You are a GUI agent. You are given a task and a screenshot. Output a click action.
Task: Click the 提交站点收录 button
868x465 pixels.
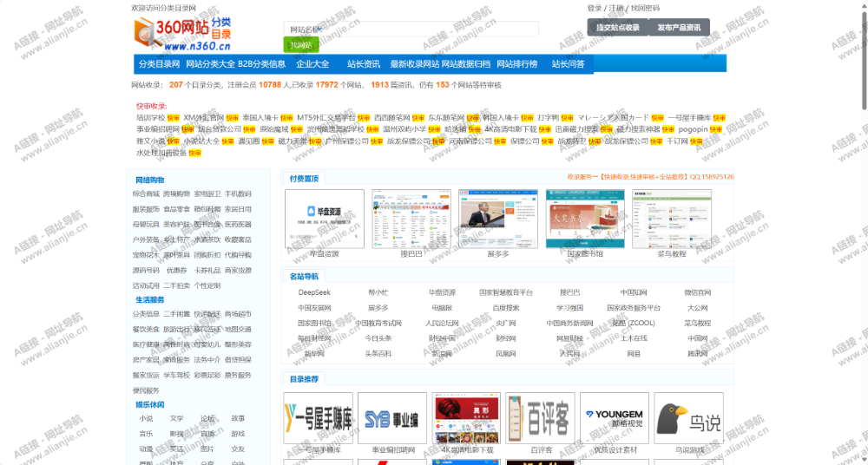coord(618,27)
